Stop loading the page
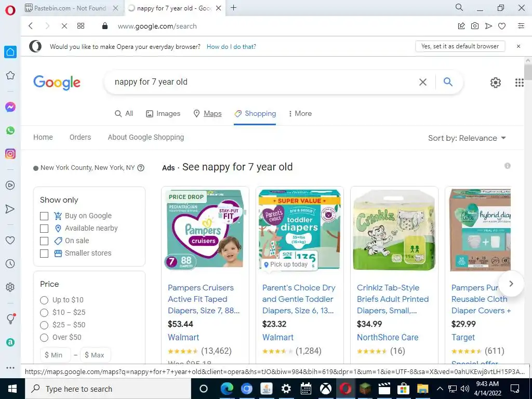 (64, 26)
